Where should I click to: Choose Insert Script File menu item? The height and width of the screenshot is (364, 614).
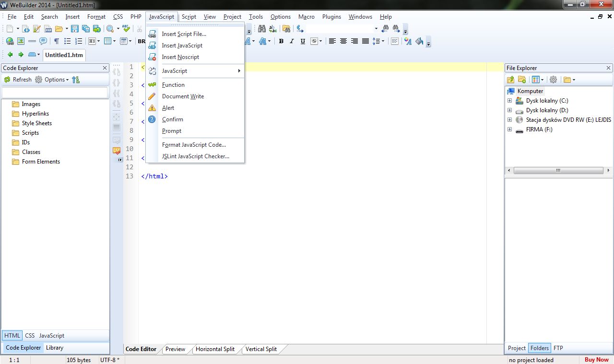click(x=195, y=34)
